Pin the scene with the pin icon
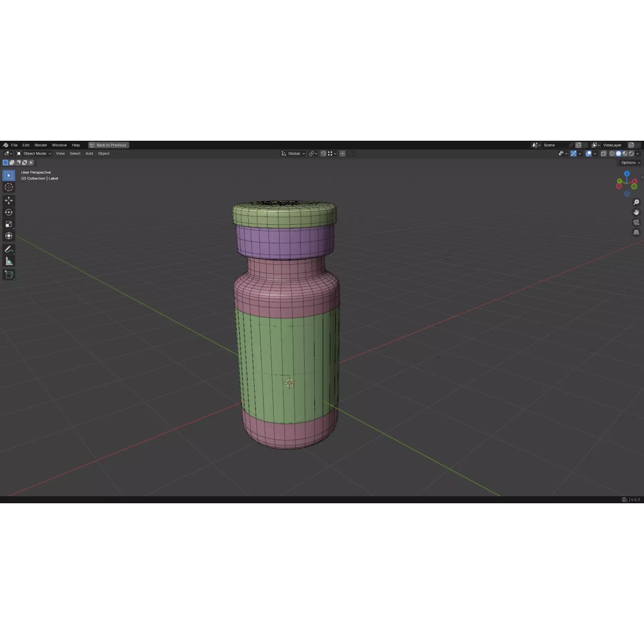The height and width of the screenshot is (644, 644). [x=571, y=145]
